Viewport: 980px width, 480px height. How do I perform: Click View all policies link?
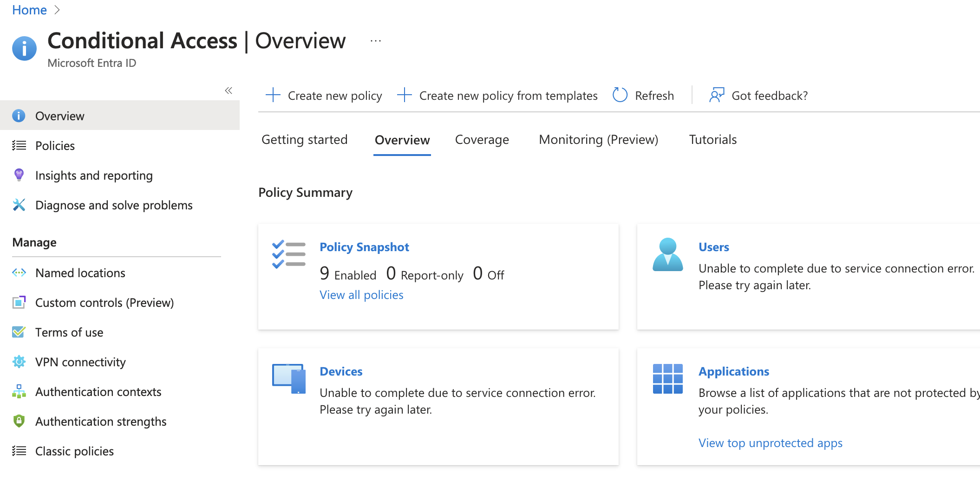point(361,295)
